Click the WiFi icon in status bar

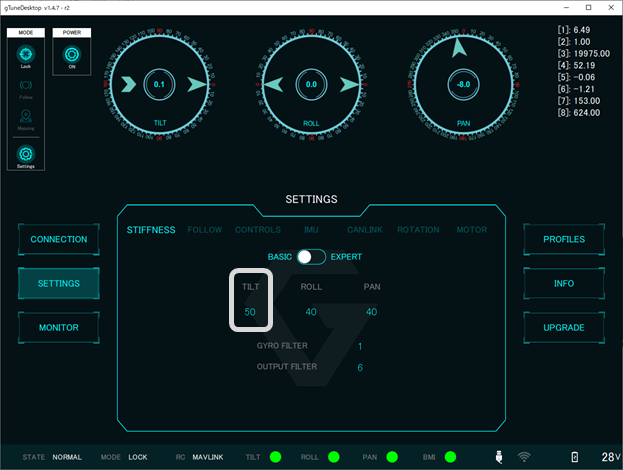click(x=524, y=457)
